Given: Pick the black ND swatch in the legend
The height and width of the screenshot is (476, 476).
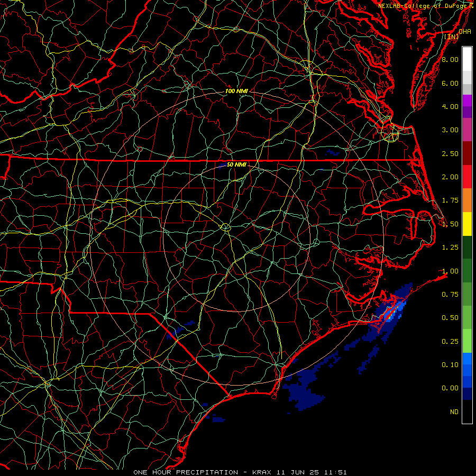Looking at the screenshot, I should (x=467, y=411).
